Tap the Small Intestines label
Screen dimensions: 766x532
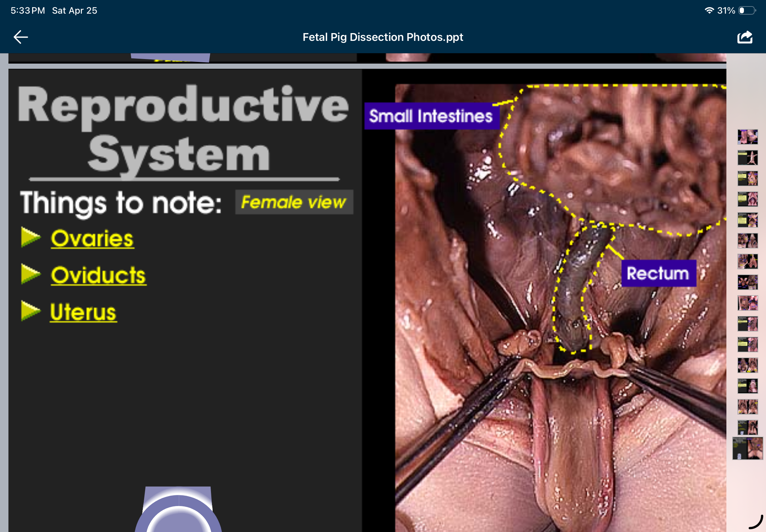(x=431, y=116)
